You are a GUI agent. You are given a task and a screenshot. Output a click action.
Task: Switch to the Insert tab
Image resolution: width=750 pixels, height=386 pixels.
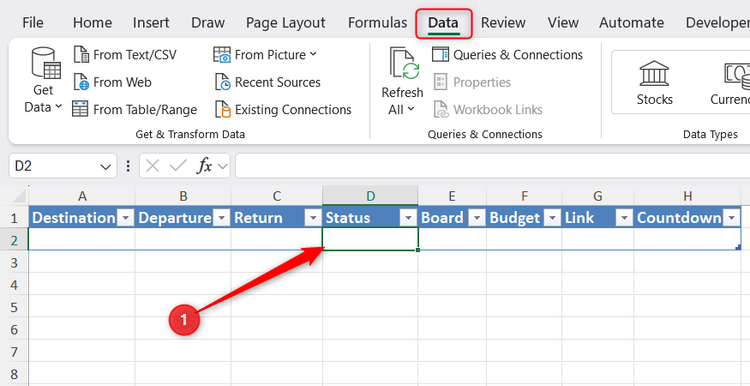pyautogui.click(x=151, y=22)
